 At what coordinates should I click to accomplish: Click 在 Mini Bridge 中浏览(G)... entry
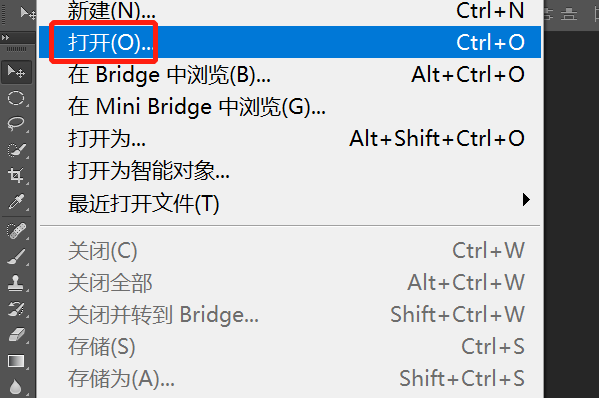290,106
